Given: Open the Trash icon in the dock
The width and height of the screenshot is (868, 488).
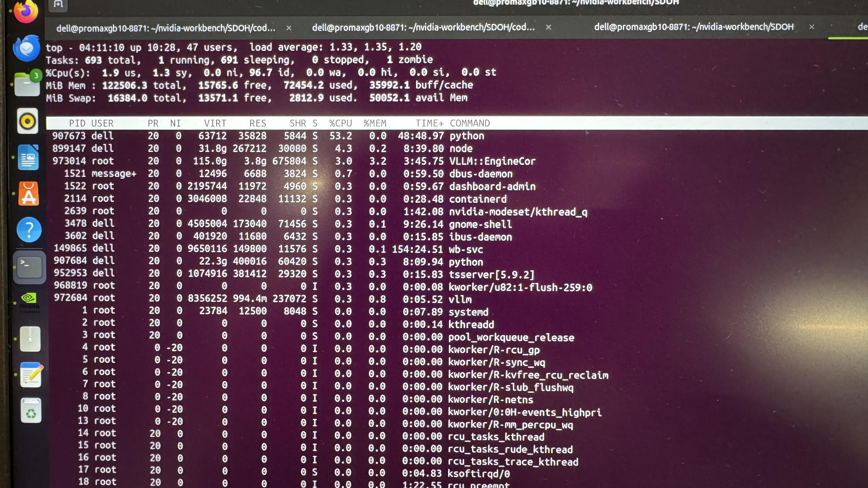Looking at the screenshot, I should point(31,411).
